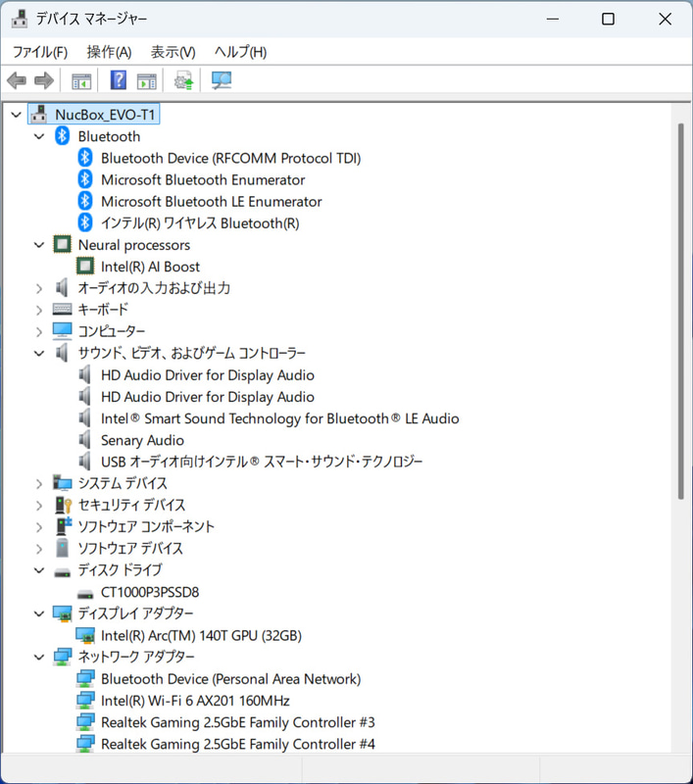Click Intel Wi-Fi 6 AX201 network icon

coord(85,701)
